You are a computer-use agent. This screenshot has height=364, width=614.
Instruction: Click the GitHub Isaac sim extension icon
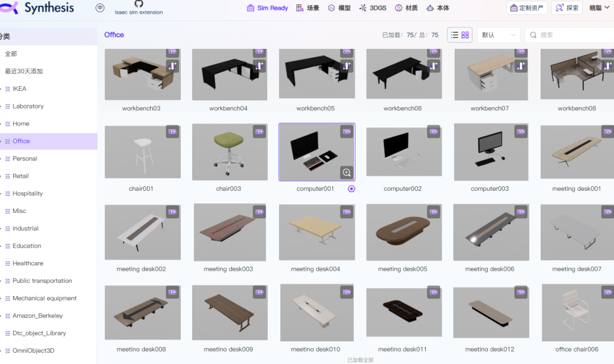click(139, 4)
